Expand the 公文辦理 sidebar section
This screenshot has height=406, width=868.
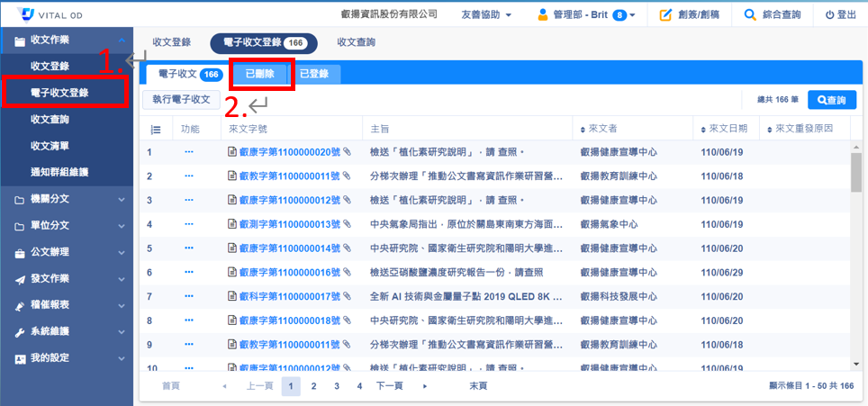67,252
